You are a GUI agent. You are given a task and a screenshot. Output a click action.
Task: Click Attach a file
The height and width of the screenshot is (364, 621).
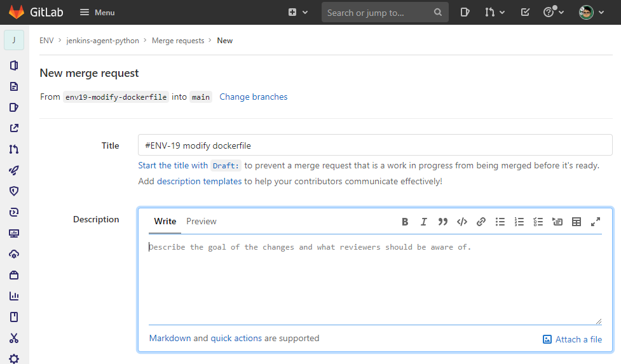point(572,339)
